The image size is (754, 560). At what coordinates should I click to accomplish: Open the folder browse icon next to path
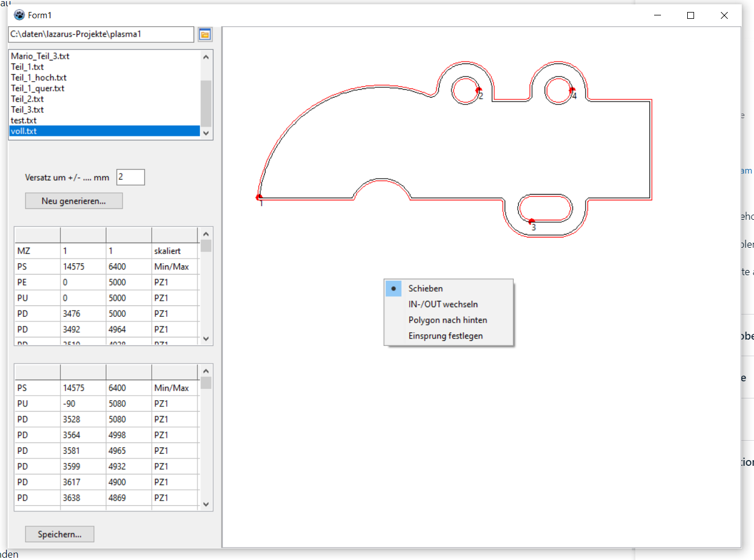(x=205, y=34)
